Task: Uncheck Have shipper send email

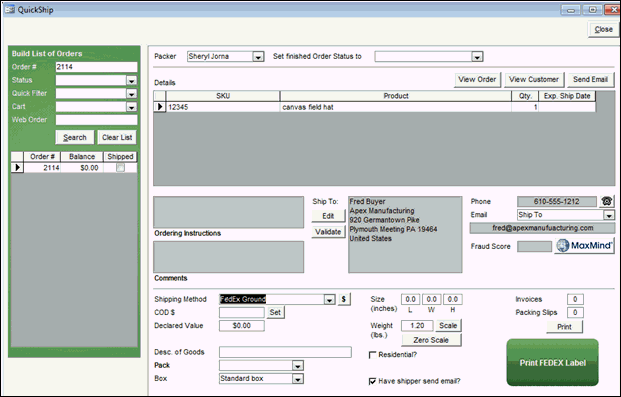Action: coord(372,381)
